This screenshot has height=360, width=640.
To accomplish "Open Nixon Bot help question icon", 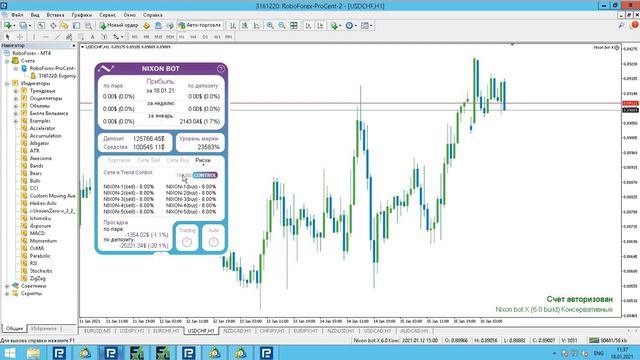I will (x=220, y=69).
